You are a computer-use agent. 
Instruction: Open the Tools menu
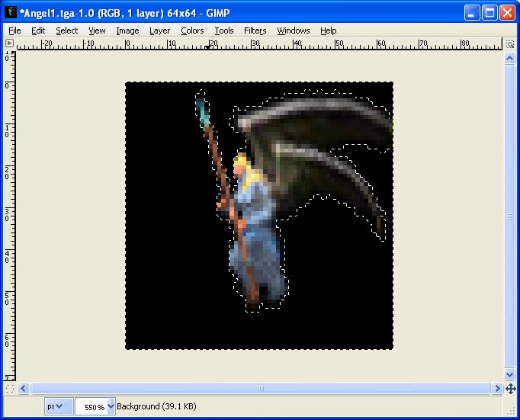pyautogui.click(x=224, y=30)
